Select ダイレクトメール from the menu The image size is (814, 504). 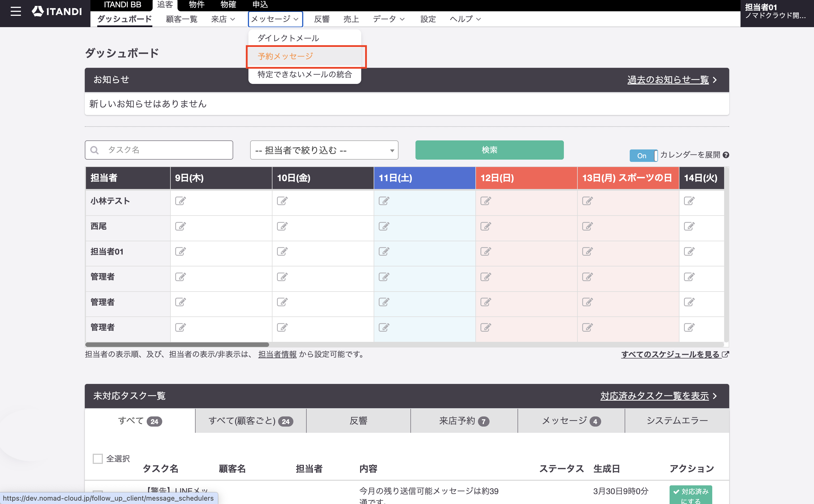[304, 38]
